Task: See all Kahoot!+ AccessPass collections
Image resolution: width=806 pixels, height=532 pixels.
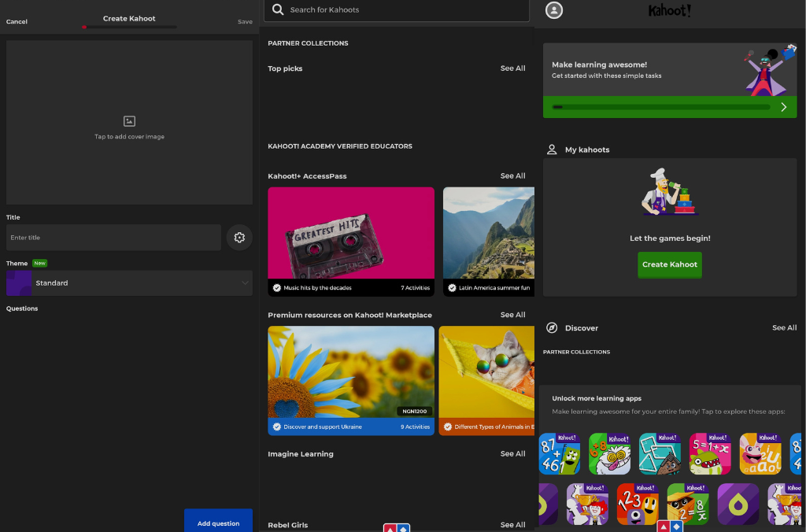Action: click(x=512, y=175)
